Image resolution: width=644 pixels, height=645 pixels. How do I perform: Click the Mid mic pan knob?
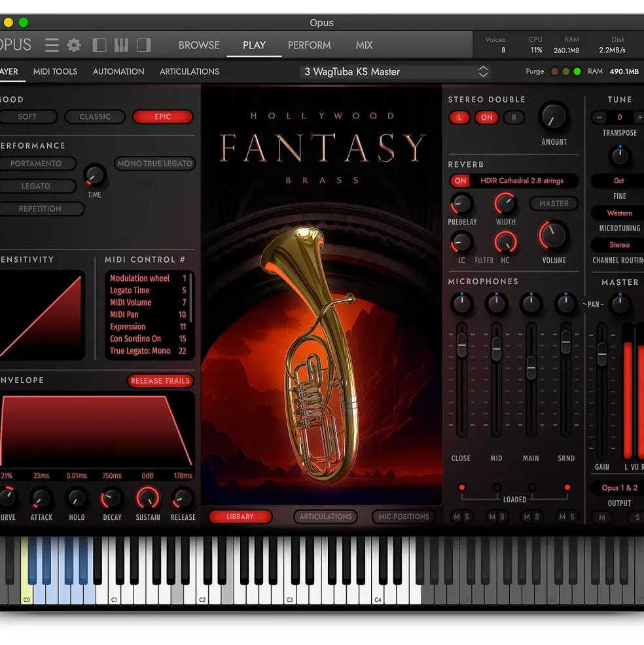pos(496,304)
